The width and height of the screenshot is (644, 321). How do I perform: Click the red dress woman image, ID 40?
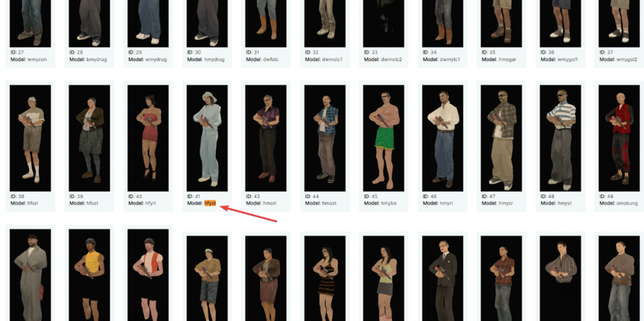[x=148, y=138]
